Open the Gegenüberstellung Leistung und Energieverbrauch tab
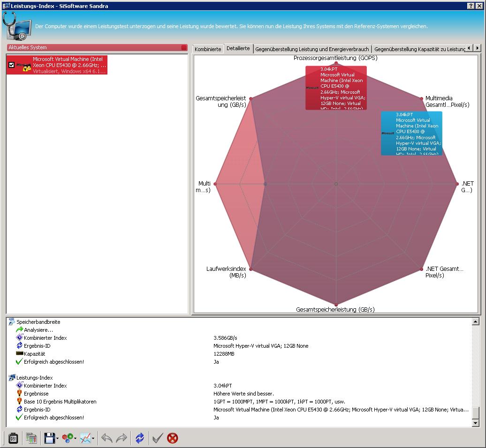 (312, 49)
